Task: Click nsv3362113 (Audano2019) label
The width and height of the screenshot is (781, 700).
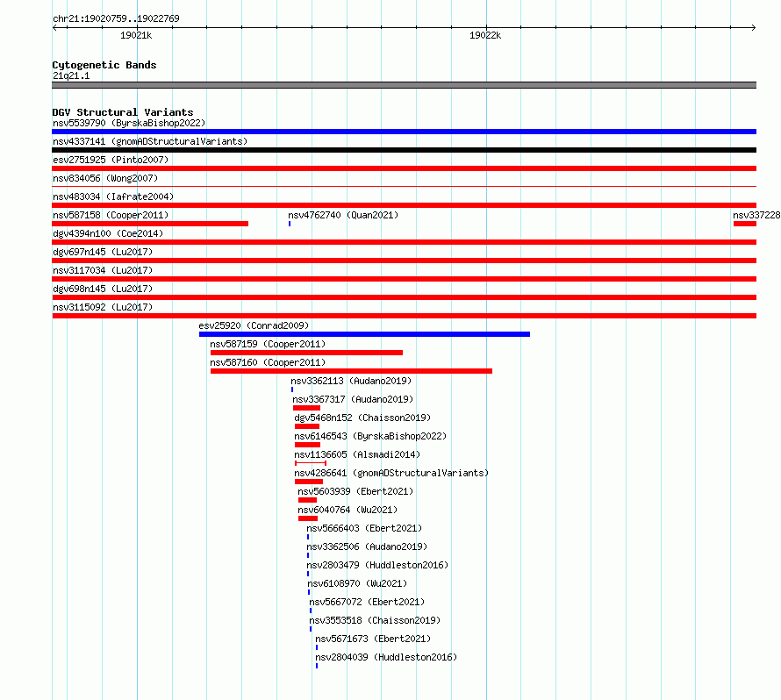Action: click(351, 381)
